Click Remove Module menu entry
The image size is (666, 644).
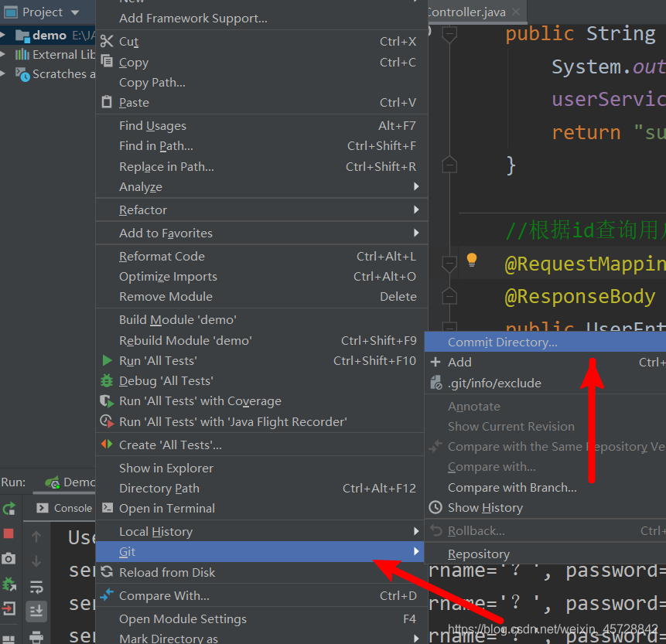click(x=261, y=296)
